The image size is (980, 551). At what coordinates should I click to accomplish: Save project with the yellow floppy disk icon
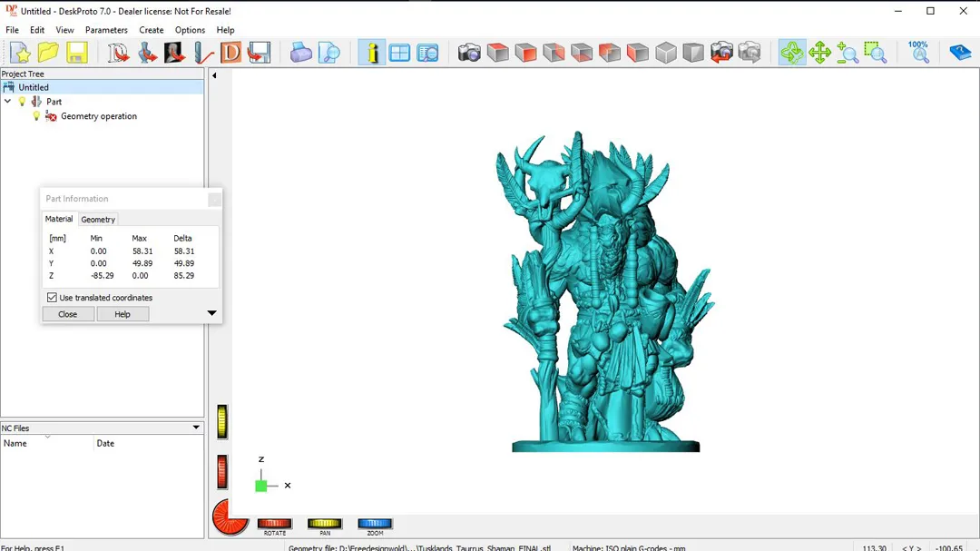click(77, 53)
